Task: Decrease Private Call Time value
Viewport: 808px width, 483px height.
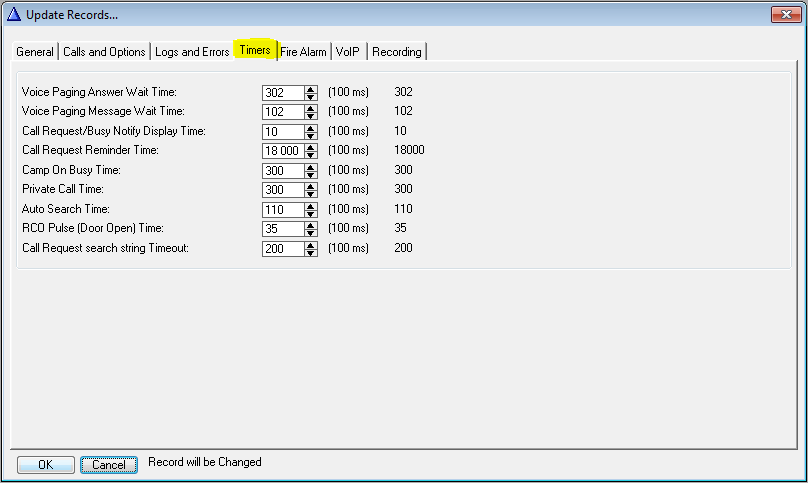Action: click(x=311, y=193)
